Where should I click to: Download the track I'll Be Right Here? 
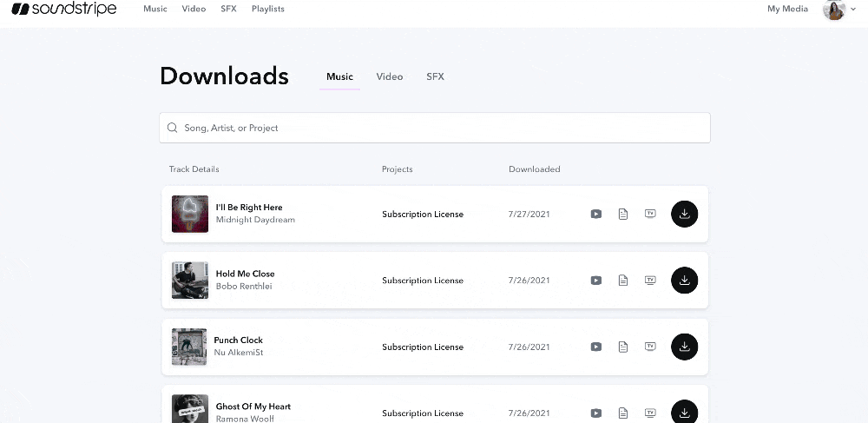coord(684,214)
